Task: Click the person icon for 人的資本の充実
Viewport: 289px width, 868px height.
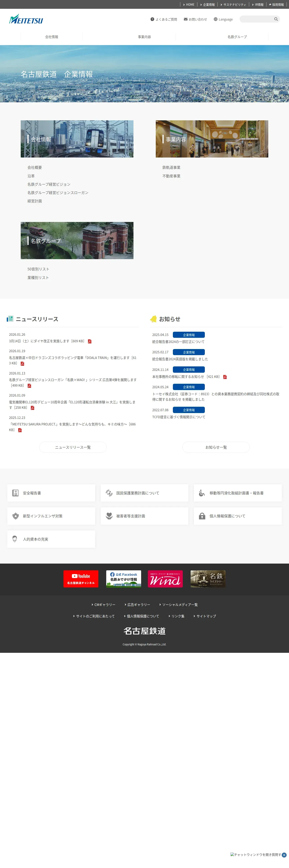Action: coord(15,539)
